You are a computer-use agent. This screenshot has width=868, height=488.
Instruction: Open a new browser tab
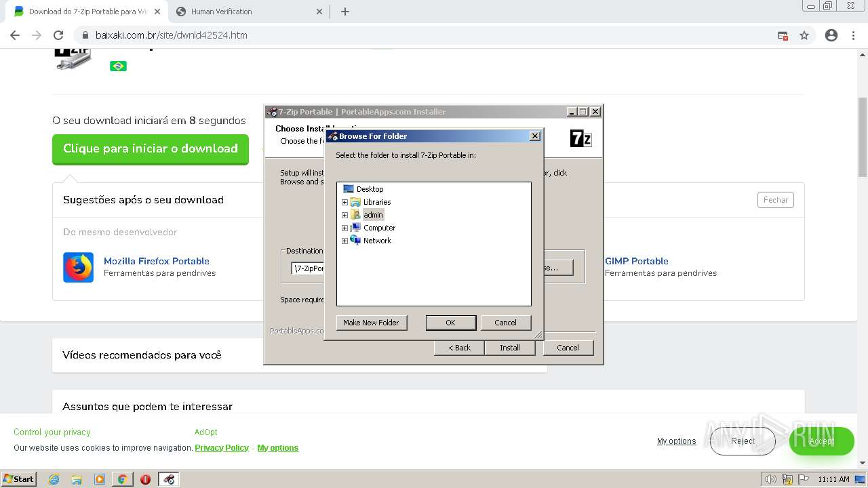(x=345, y=12)
